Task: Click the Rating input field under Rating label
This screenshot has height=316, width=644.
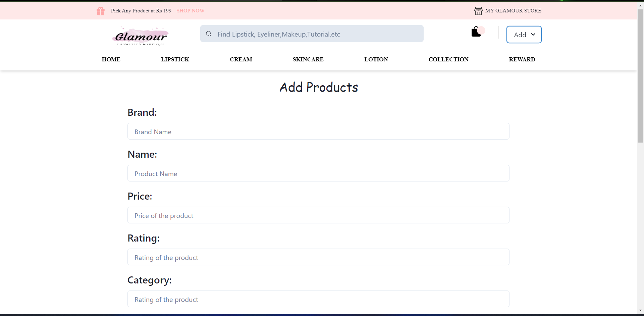Action: point(318,257)
